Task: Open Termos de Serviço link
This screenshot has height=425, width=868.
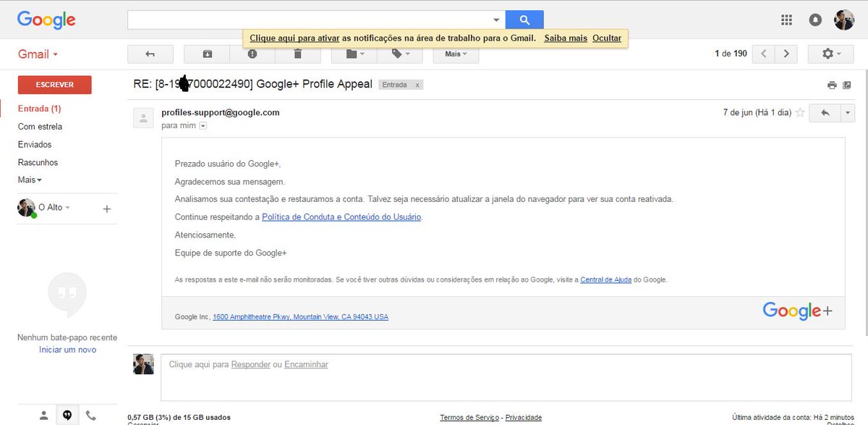Action: (x=469, y=417)
